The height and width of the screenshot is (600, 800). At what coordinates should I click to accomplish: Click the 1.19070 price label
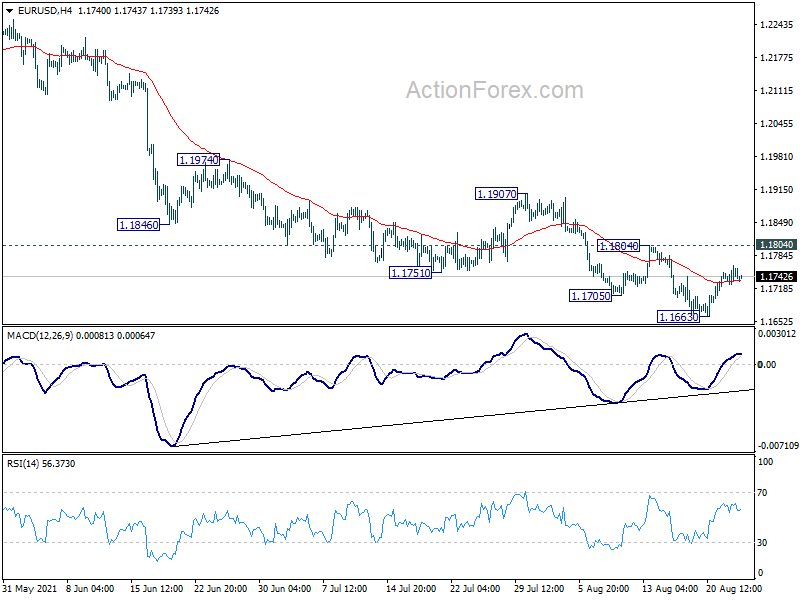(496, 194)
